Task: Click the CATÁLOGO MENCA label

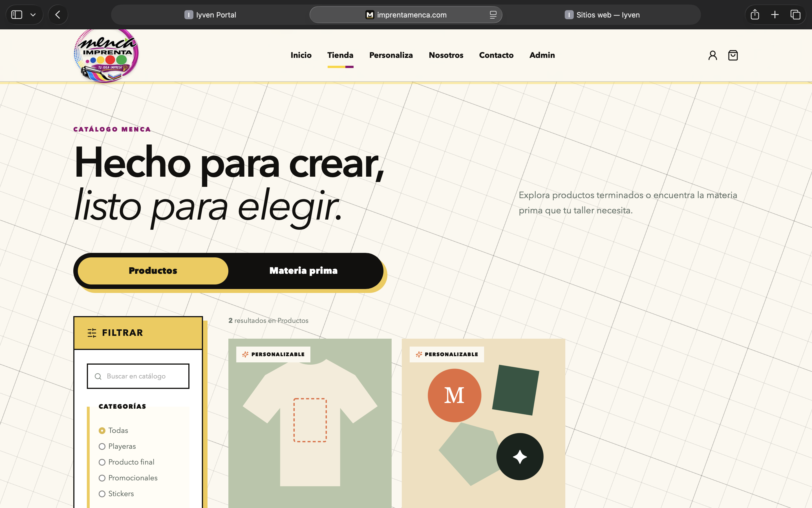Action: 112,129
